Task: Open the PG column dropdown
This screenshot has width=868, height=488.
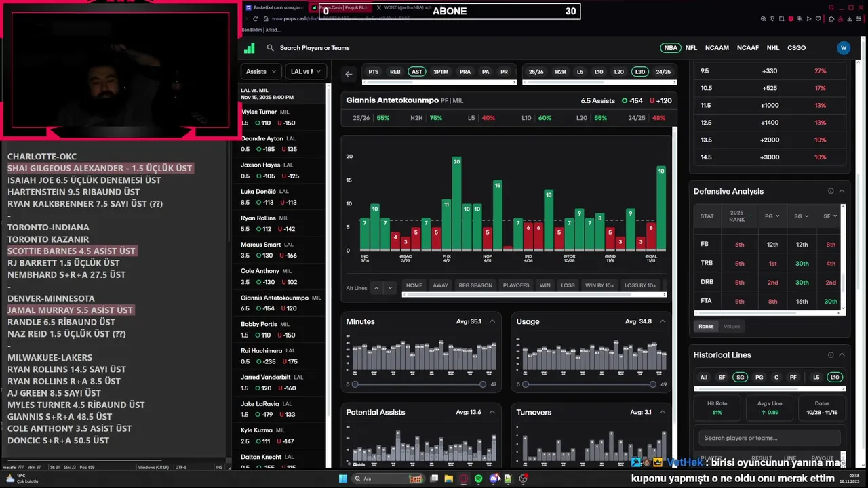Action: pyautogui.click(x=772, y=216)
